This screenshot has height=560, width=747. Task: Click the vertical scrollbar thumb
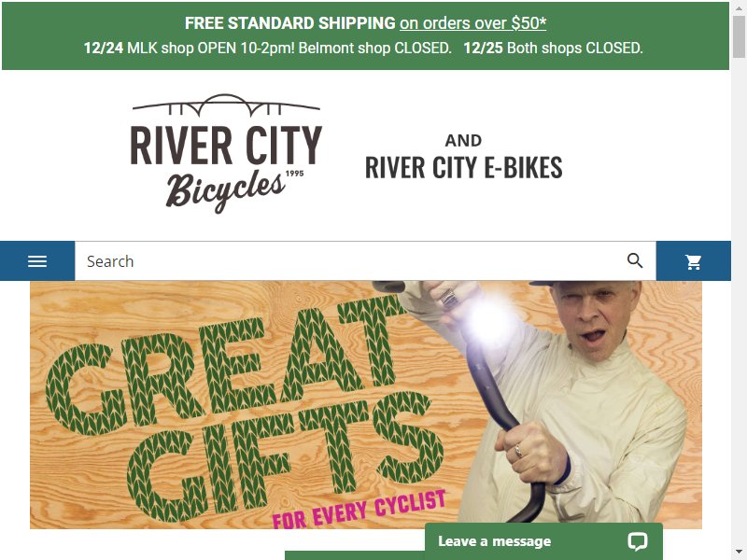coord(739,36)
